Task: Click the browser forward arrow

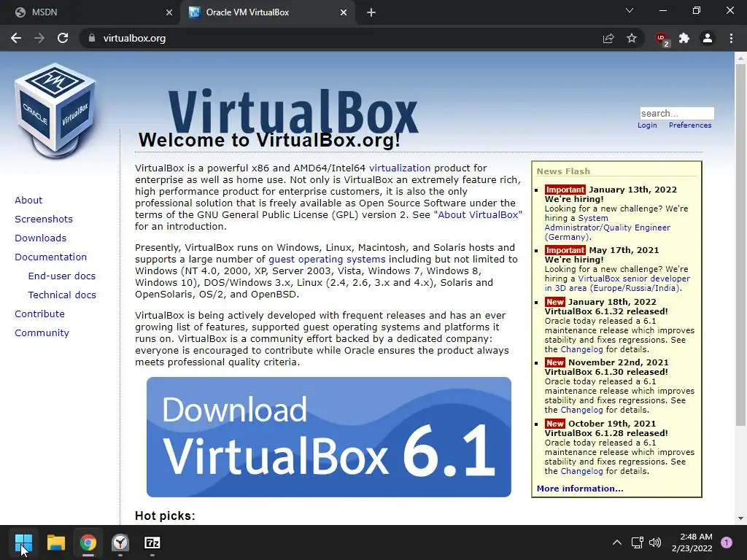Action: (x=39, y=38)
